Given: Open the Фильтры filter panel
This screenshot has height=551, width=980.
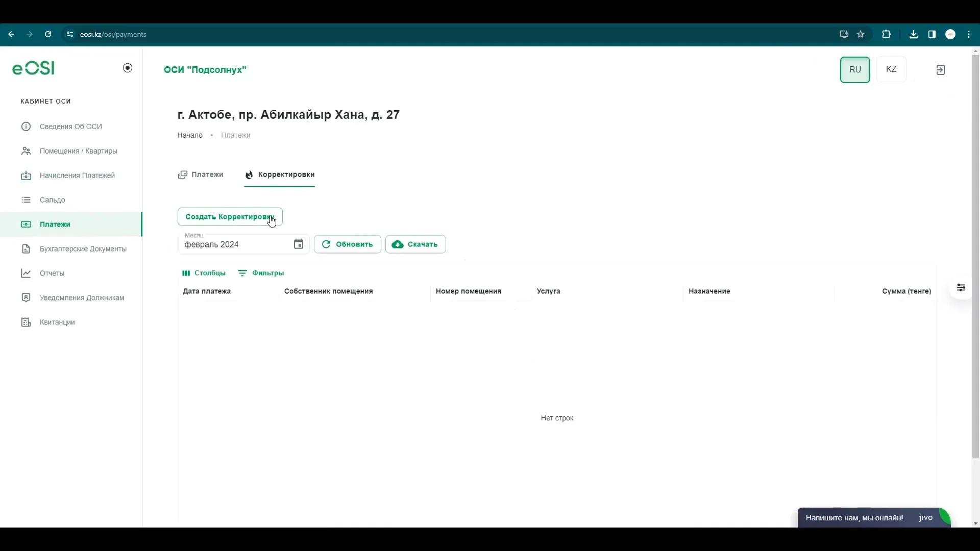Looking at the screenshot, I should (x=261, y=273).
